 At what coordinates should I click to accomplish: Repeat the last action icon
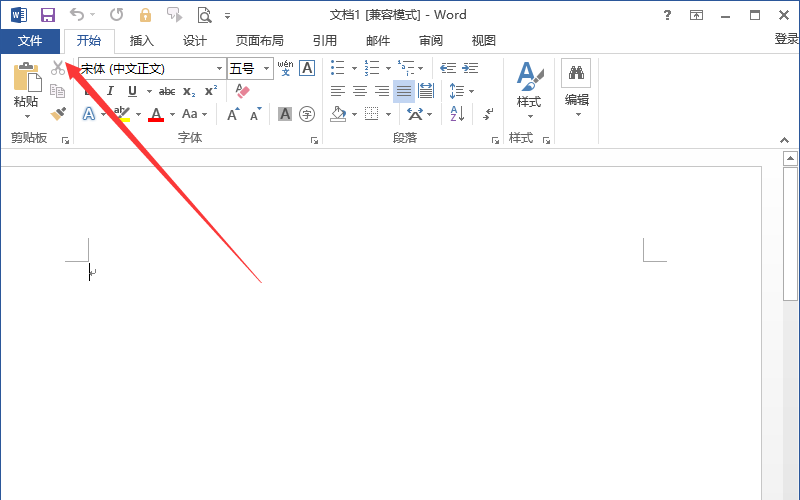coord(117,15)
